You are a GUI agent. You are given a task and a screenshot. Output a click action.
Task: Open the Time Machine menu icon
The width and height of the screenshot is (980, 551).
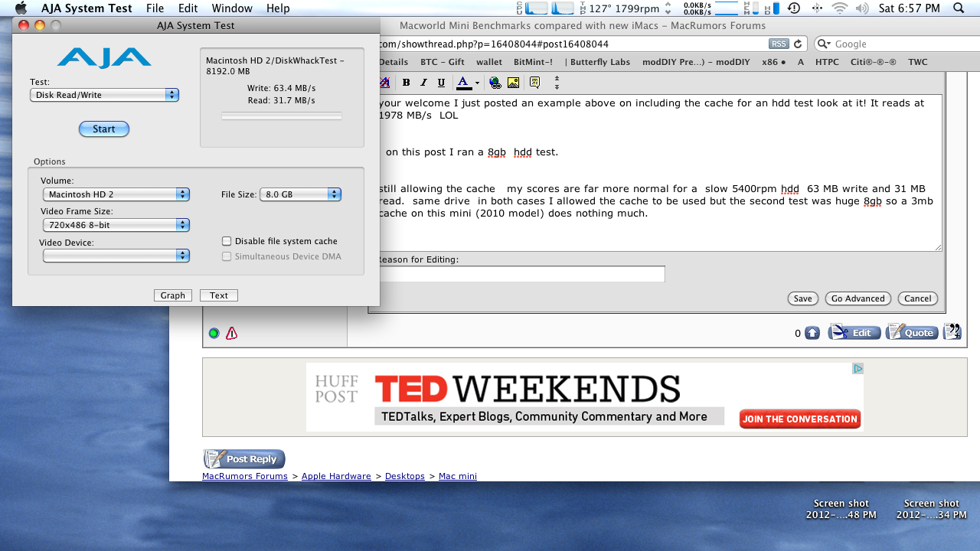coord(794,8)
